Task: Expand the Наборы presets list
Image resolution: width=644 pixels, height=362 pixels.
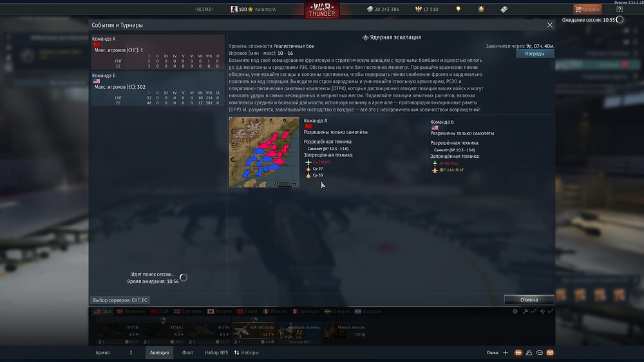Action: (x=247, y=352)
